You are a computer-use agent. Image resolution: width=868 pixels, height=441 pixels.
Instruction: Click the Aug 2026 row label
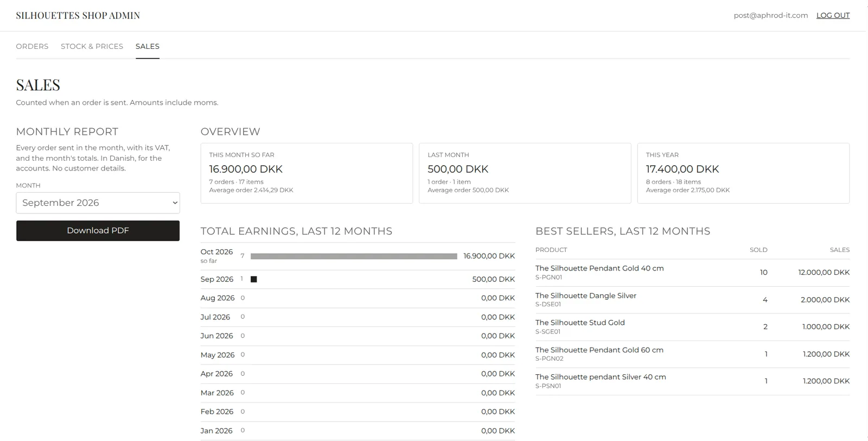218,298
